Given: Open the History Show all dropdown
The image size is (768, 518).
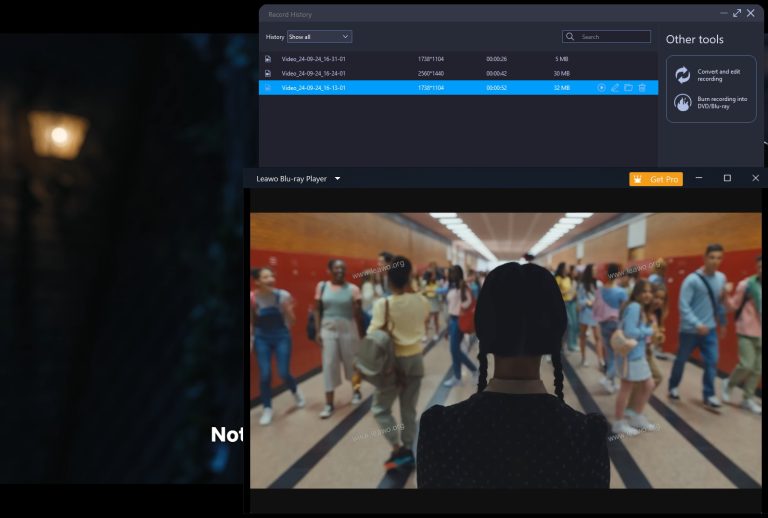Looking at the screenshot, I should coord(319,37).
